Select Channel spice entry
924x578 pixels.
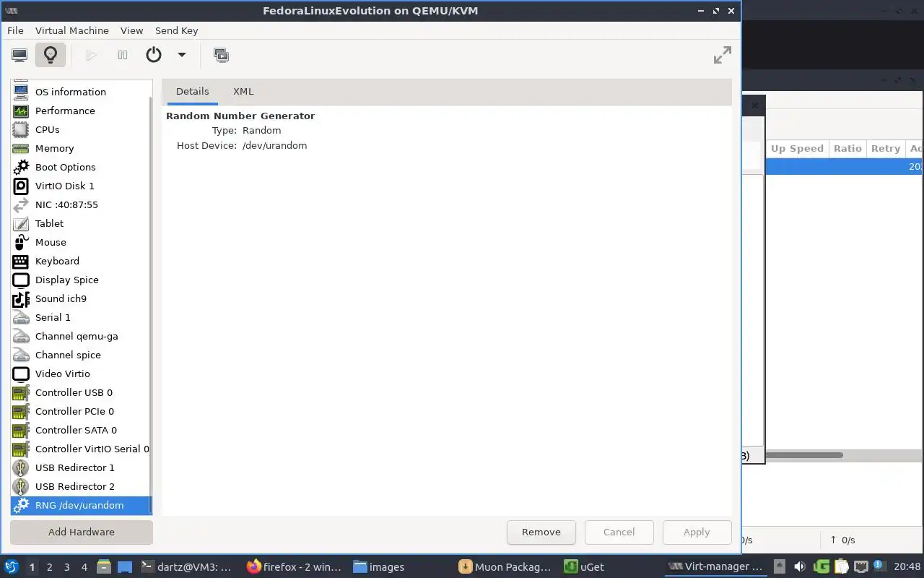pos(81,355)
